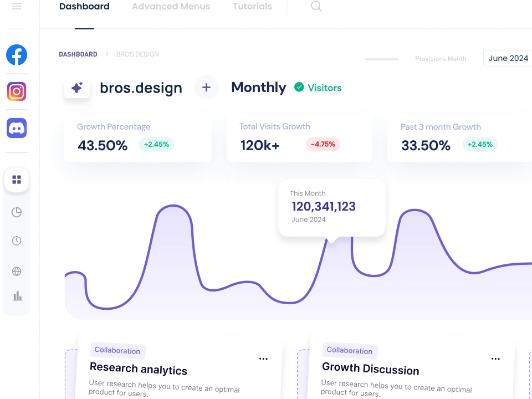Open the clock history icon
This screenshot has height=399, width=532.
click(17, 241)
